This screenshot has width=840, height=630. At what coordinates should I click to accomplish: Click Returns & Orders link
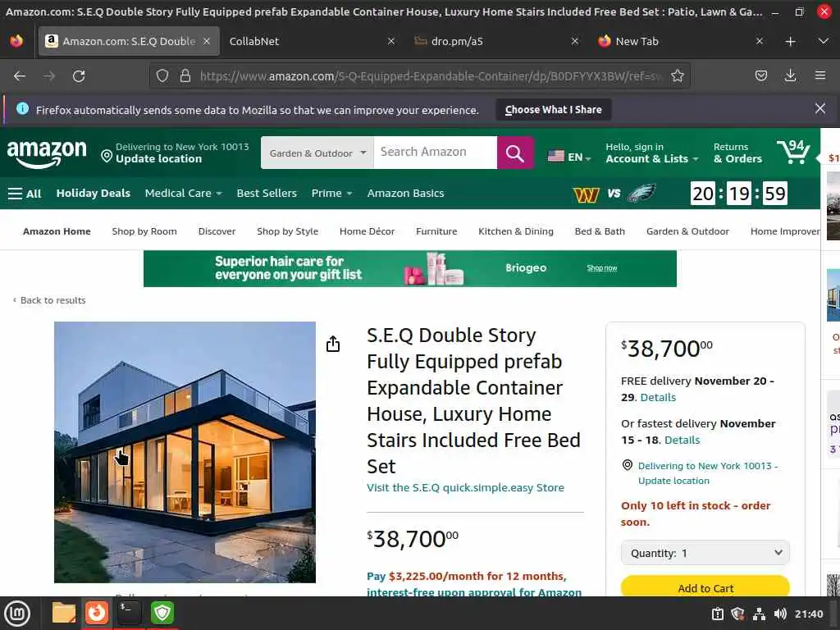tap(737, 153)
